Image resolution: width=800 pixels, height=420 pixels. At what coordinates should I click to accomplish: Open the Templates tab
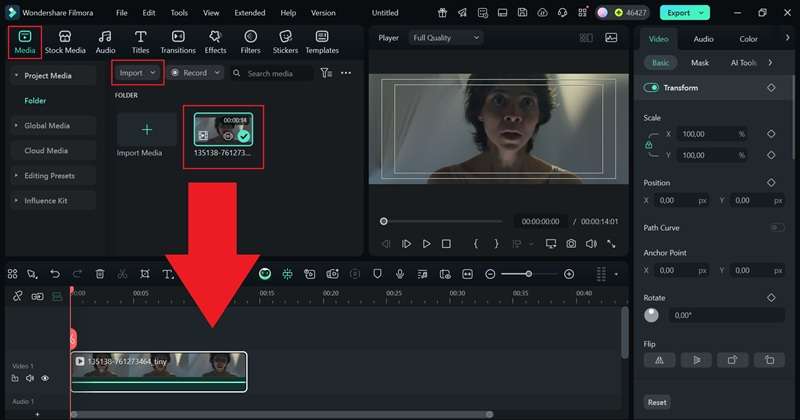pyautogui.click(x=322, y=42)
